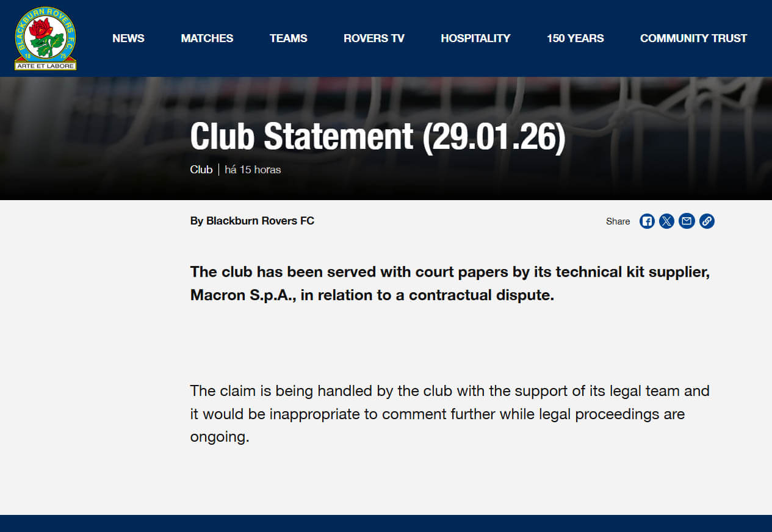Open the Teams menu item
This screenshot has height=532, width=772.
click(x=288, y=38)
